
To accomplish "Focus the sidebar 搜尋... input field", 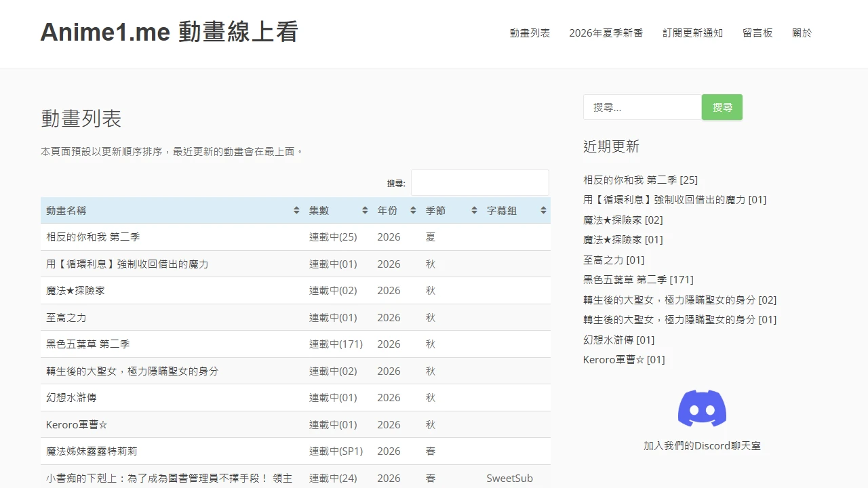I will pyautogui.click(x=642, y=107).
